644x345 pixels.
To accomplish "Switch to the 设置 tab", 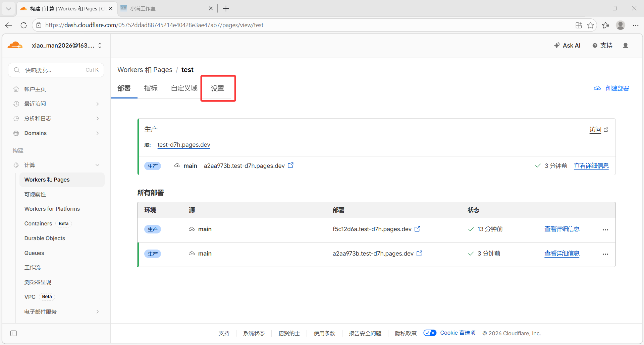I will point(217,88).
